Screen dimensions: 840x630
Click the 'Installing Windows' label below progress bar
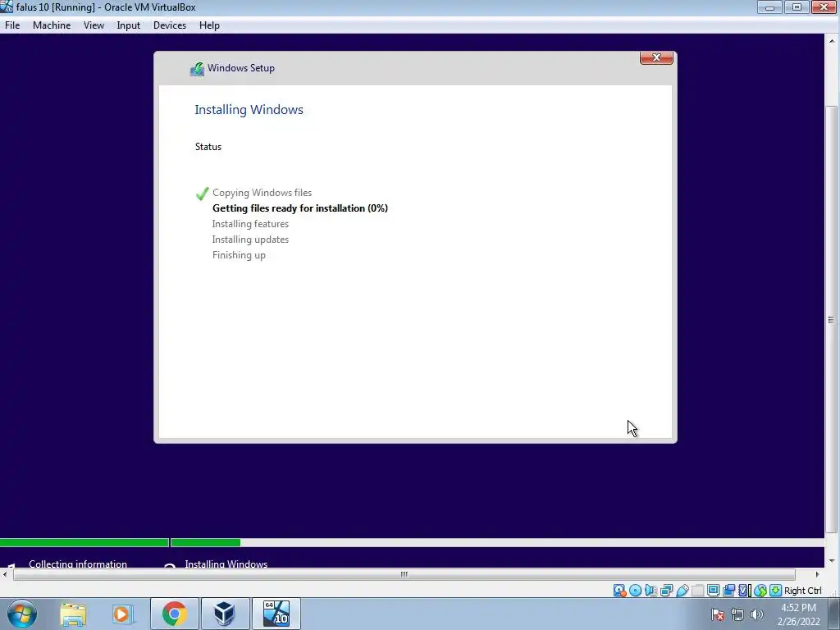(x=226, y=564)
